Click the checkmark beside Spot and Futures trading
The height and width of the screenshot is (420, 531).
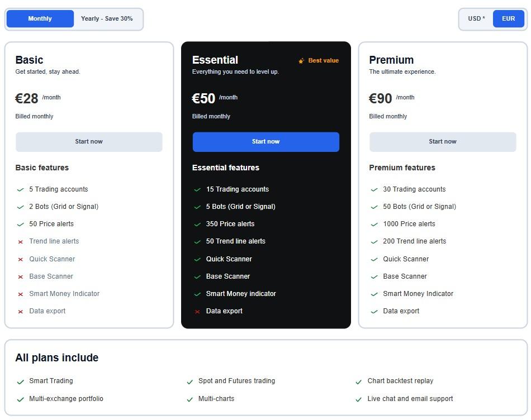[190, 381]
